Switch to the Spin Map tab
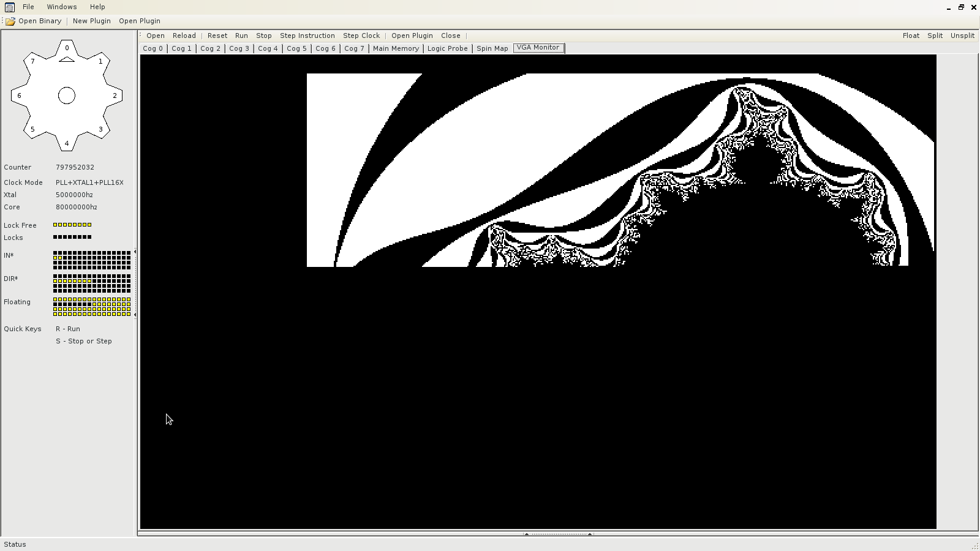The width and height of the screenshot is (980, 551). pyautogui.click(x=492, y=48)
